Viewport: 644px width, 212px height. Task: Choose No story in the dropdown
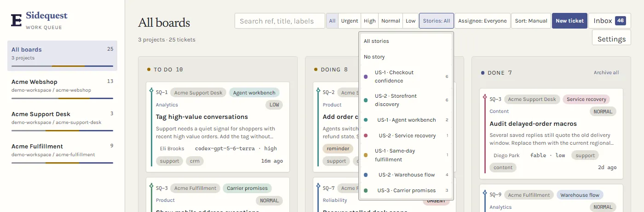406,57
